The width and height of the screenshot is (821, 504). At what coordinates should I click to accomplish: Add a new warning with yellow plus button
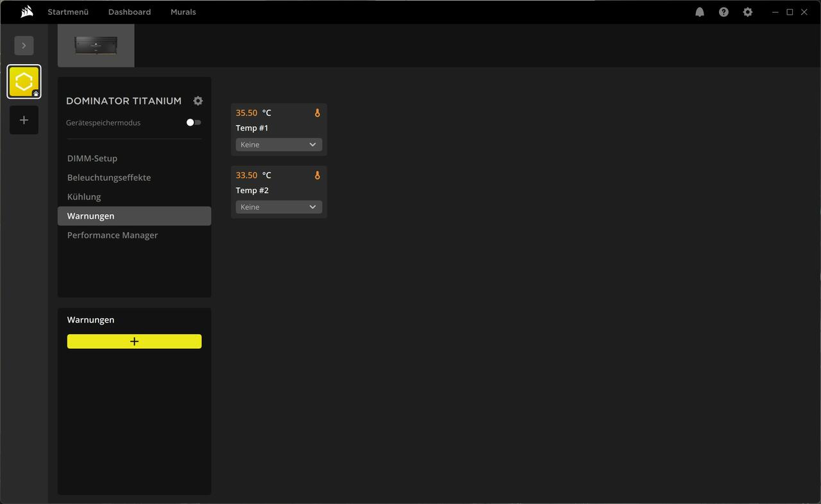coord(134,341)
